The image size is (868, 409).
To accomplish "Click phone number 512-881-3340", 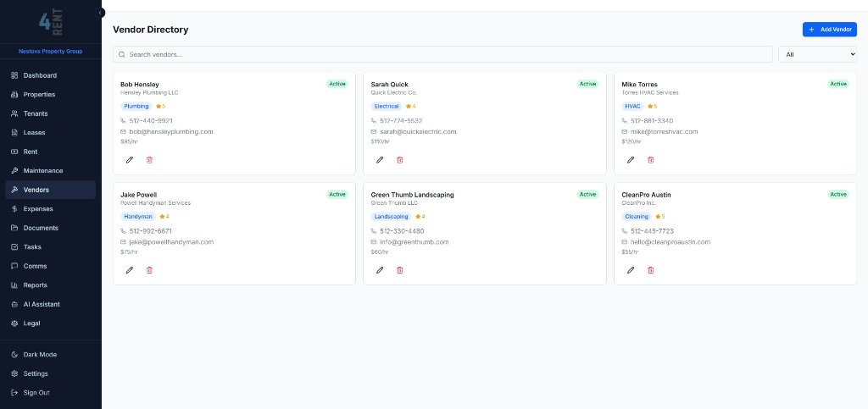I will point(652,120).
